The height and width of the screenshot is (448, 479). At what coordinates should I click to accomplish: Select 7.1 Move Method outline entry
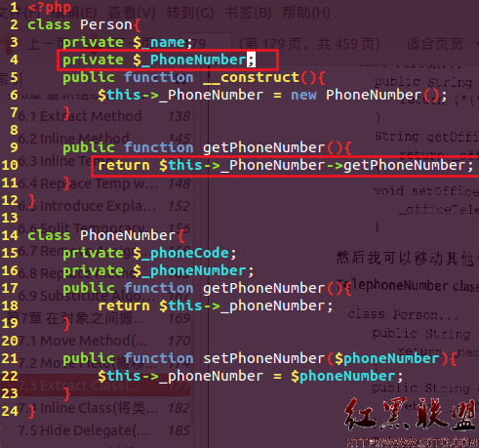82,341
